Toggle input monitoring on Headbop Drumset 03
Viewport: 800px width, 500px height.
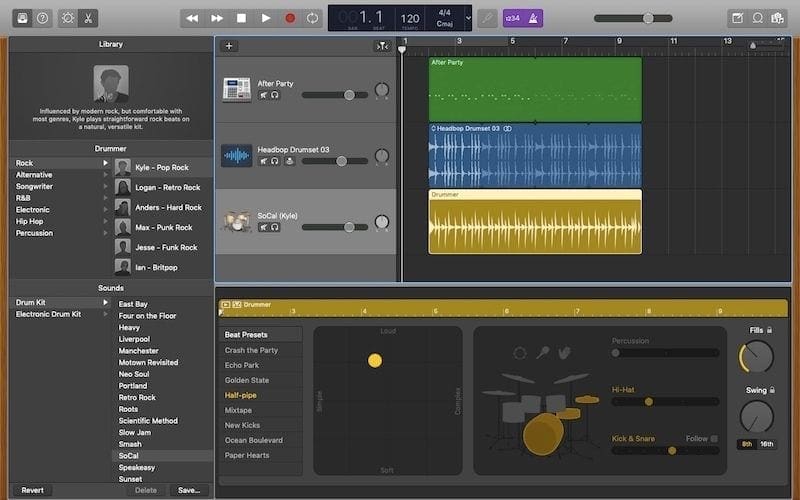289,161
